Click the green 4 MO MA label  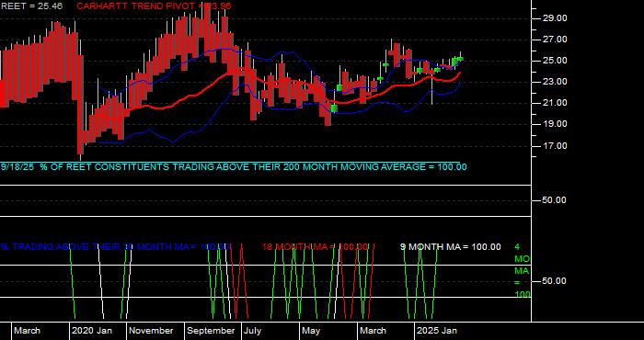coord(522,271)
